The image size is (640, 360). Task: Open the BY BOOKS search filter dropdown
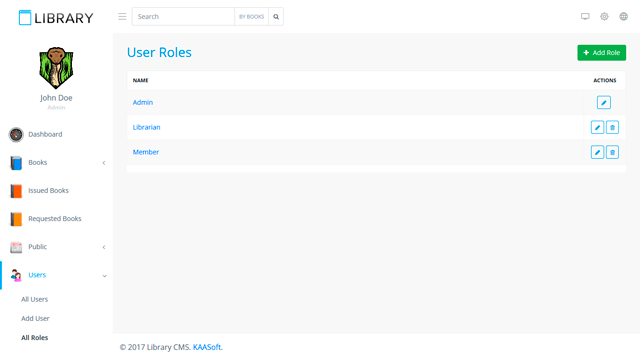coord(251,17)
